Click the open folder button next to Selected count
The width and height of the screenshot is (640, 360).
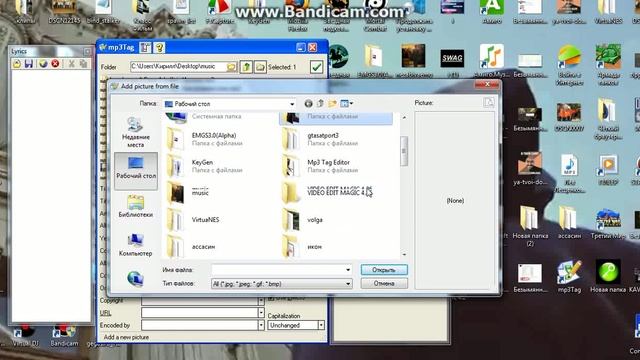pyautogui.click(x=260, y=67)
